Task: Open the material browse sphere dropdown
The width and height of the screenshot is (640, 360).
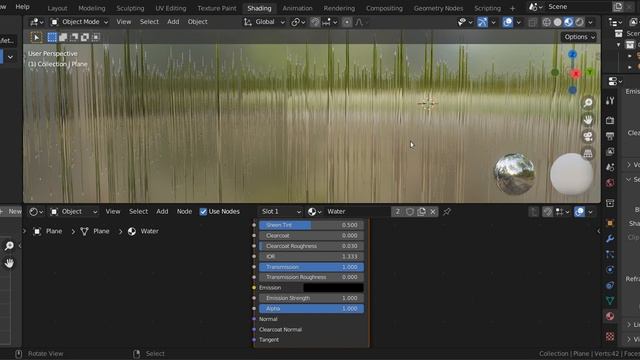Action: [314, 211]
